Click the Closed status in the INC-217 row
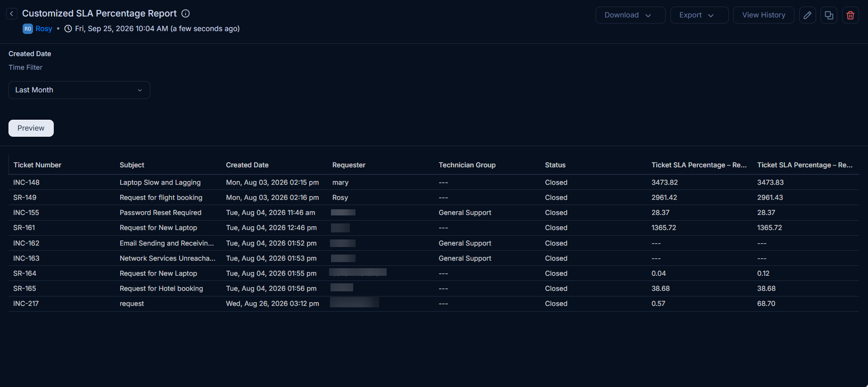The height and width of the screenshot is (387, 868). (x=556, y=304)
